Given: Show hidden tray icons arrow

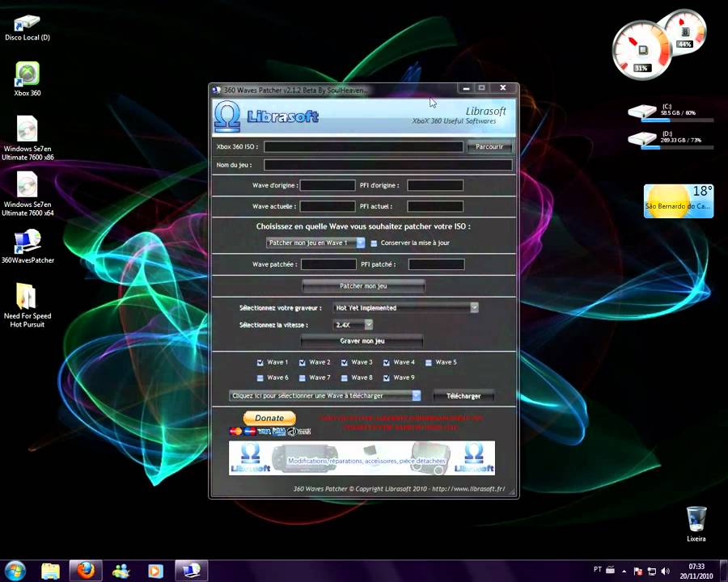Looking at the screenshot, I should point(624,571).
